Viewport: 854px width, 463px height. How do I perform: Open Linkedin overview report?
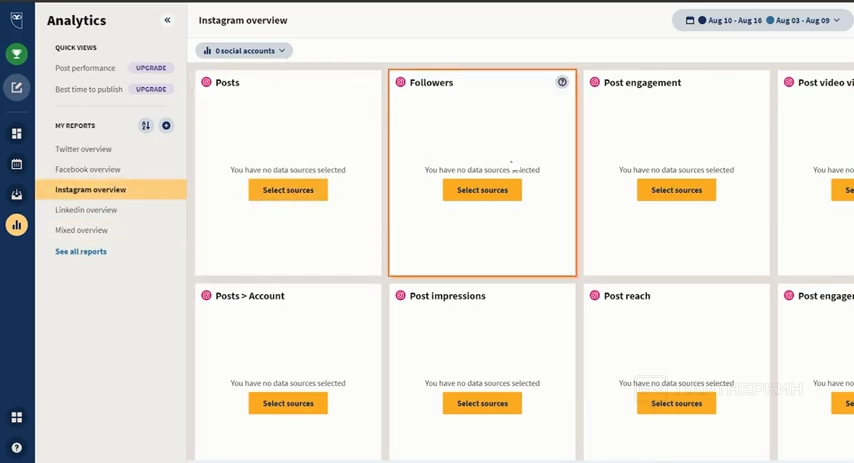click(86, 210)
